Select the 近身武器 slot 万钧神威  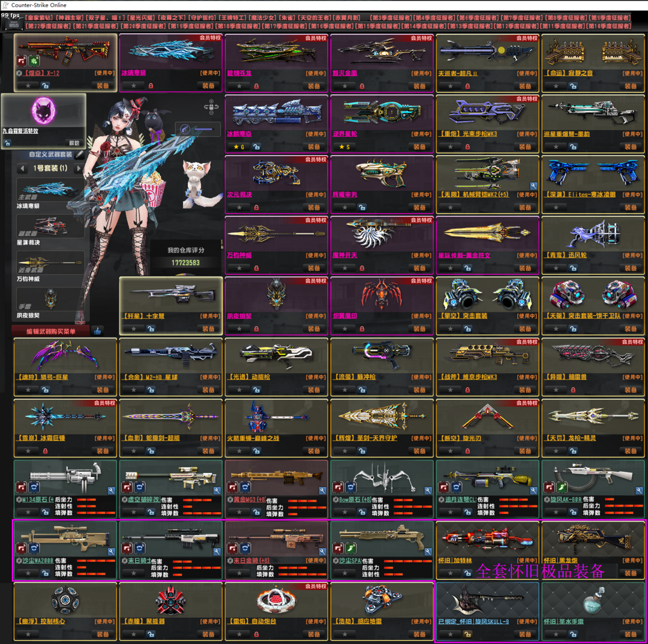[50, 262]
